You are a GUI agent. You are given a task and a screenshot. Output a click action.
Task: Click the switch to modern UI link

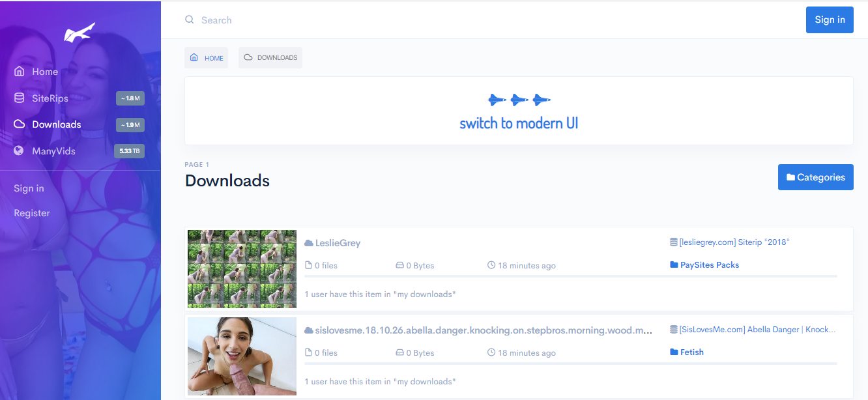pyautogui.click(x=519, y=123)
